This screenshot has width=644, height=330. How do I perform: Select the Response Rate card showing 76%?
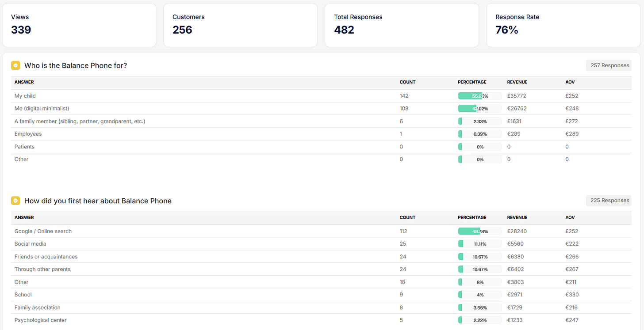click(x=563, y=25)
